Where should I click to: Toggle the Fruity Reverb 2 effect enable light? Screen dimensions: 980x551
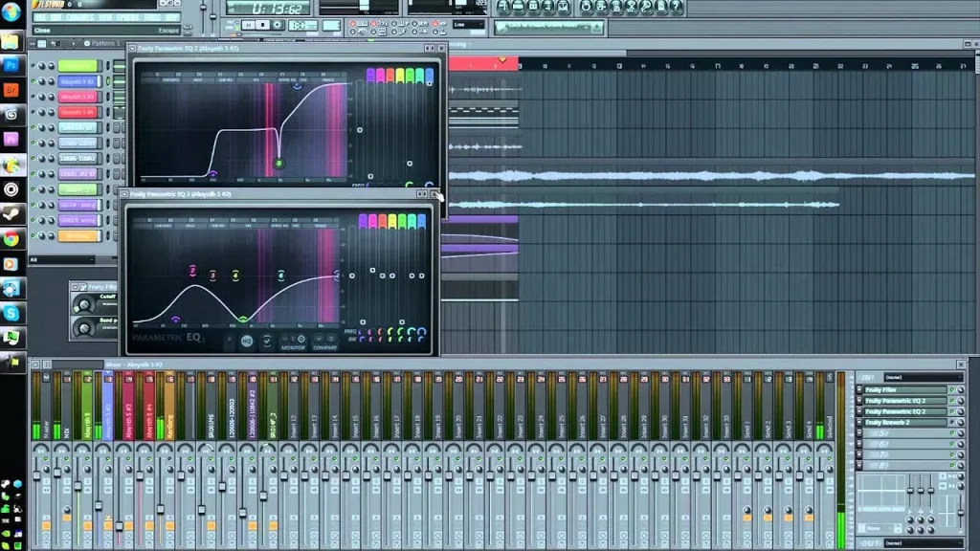(952, 422)
